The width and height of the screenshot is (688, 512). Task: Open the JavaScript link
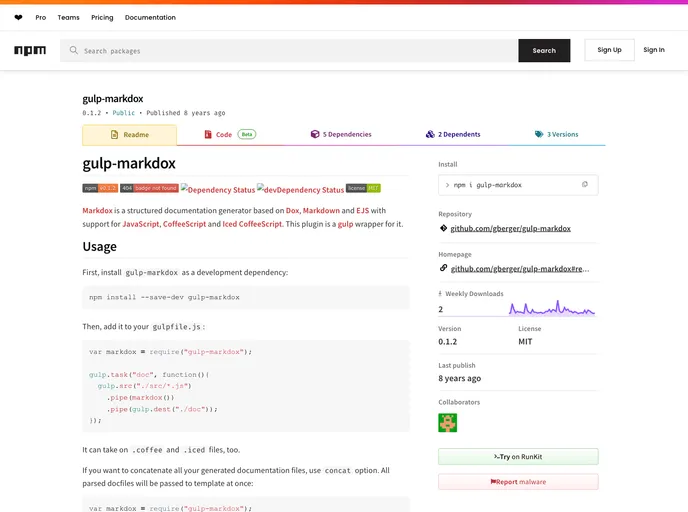coord(141,224)
